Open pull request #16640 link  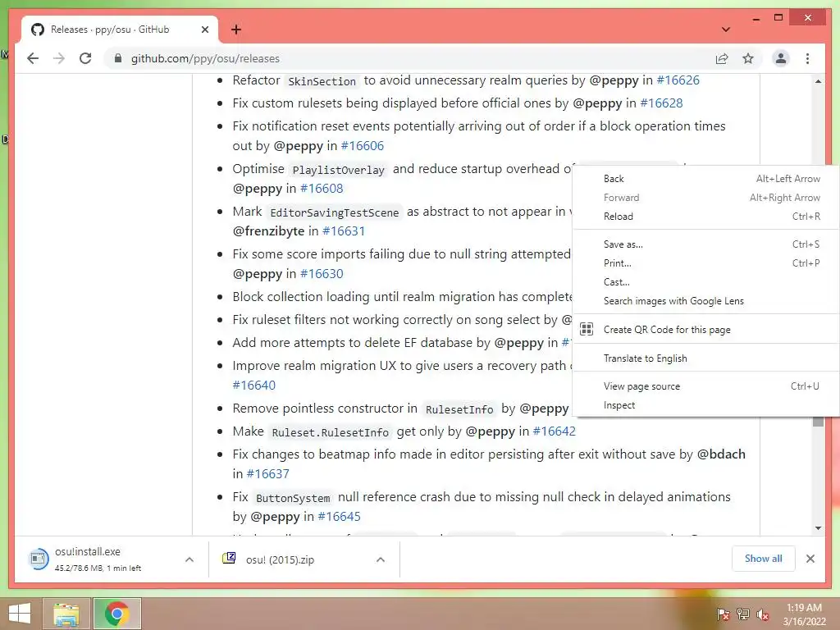point(254,386)
